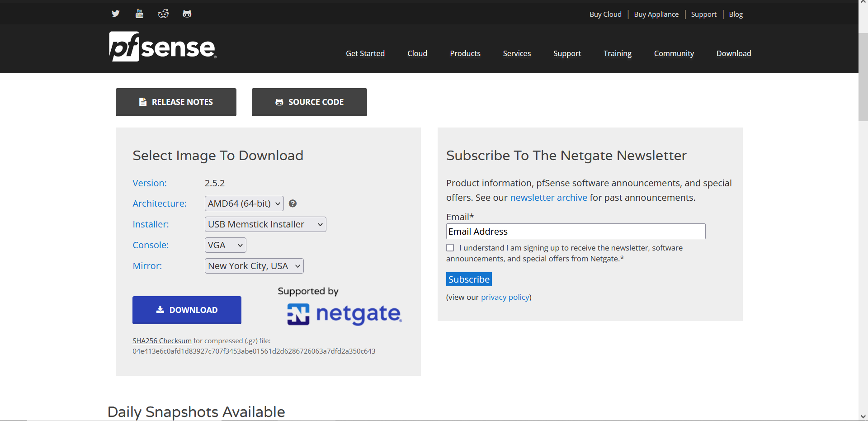This screenshot has height=421, width=868.
Task: Open the newsletter archive link
Action: tap(549, 198)
